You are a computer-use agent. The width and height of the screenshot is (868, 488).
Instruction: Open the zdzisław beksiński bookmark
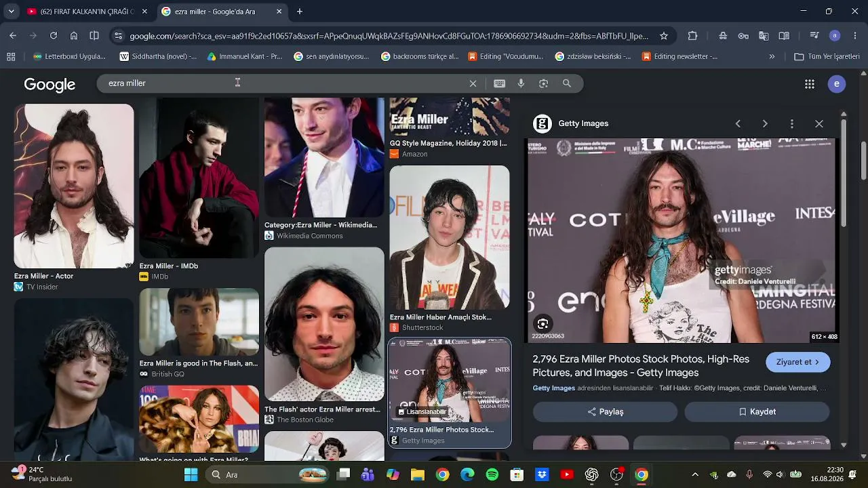(x=593, y=57)
